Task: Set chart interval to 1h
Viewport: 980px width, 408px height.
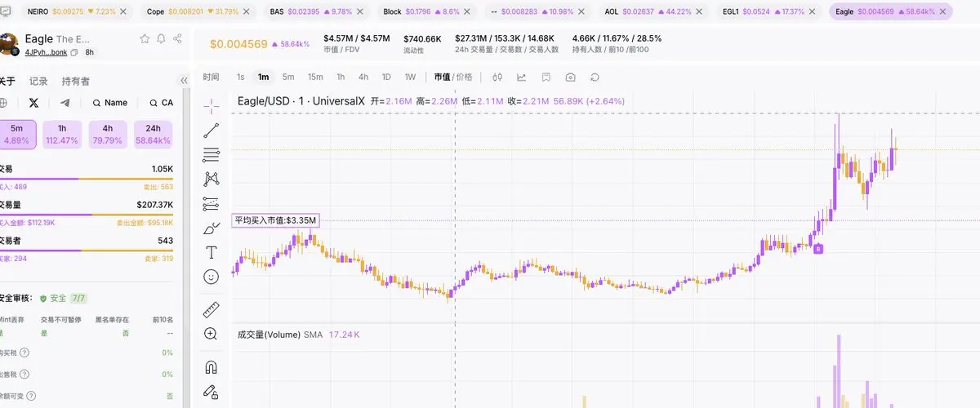Action: [x=341, y=77]
